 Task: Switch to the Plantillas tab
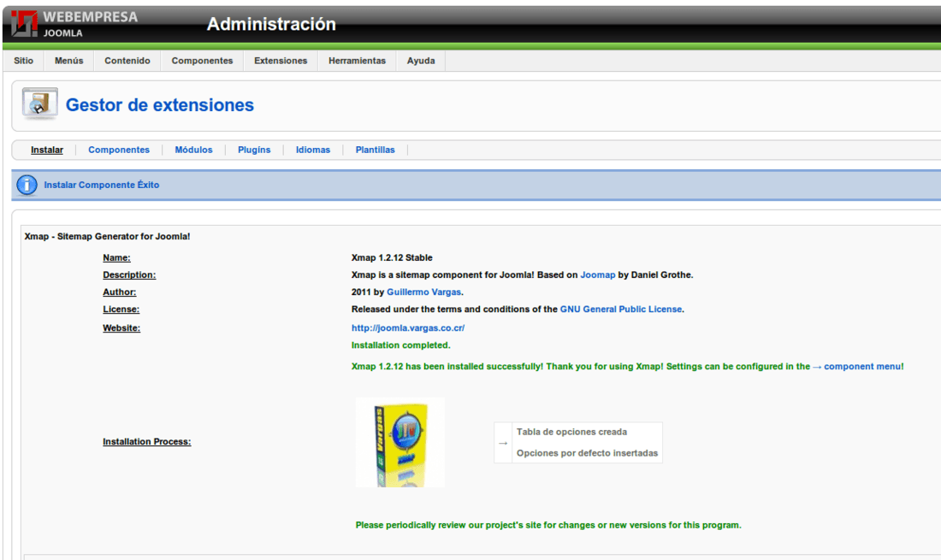coord(375,150)
